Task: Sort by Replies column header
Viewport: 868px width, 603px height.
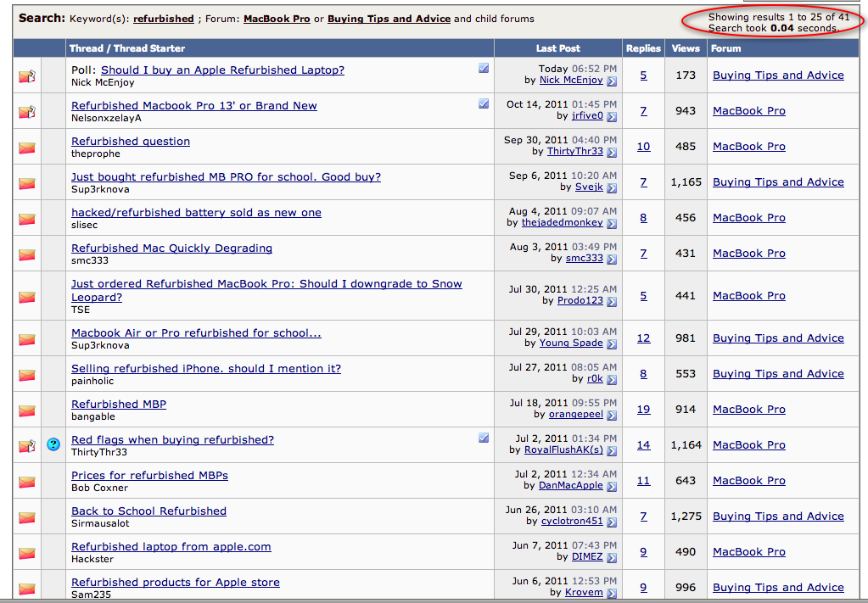Action: (643, 48)
